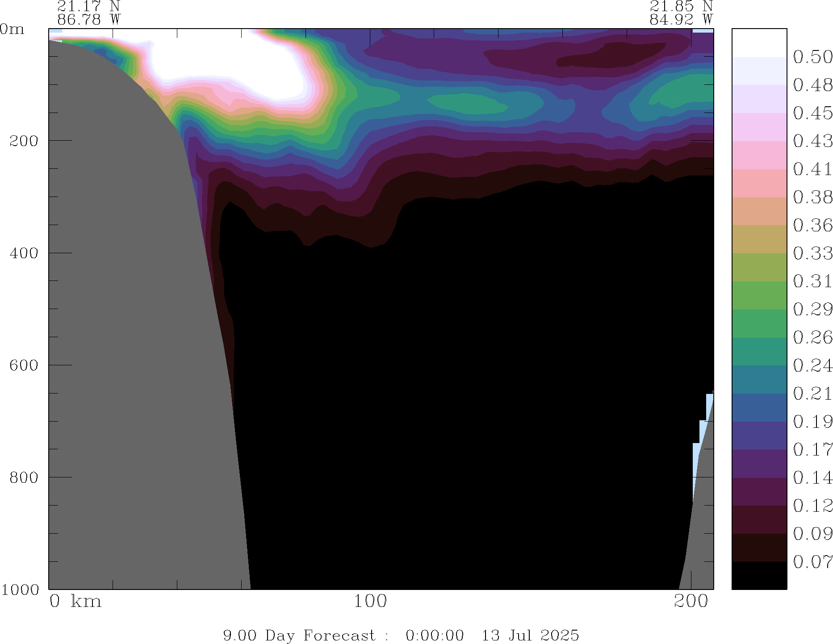Click the 21.17 N start coordinate label
Screen dimensions: 833x644
pos(88,6)
